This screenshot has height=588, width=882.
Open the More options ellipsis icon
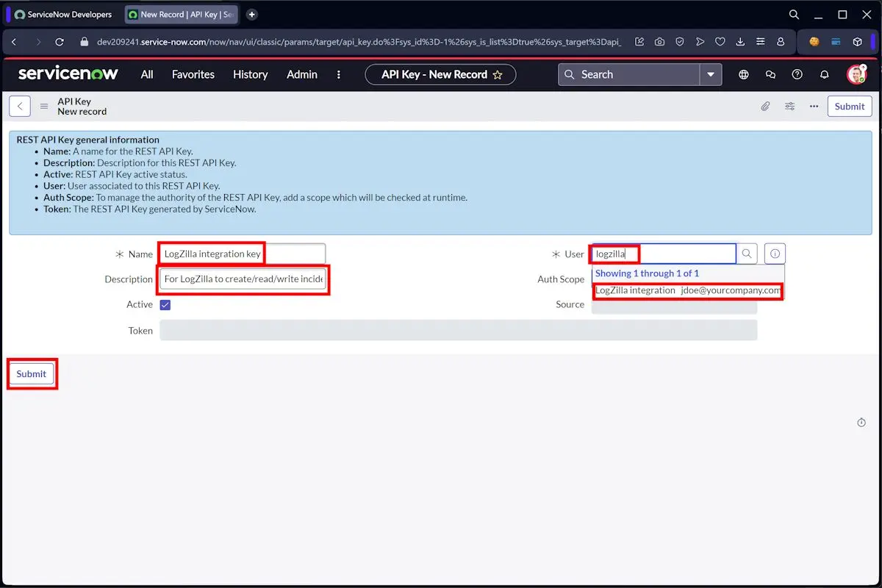[x=814, y=106]
